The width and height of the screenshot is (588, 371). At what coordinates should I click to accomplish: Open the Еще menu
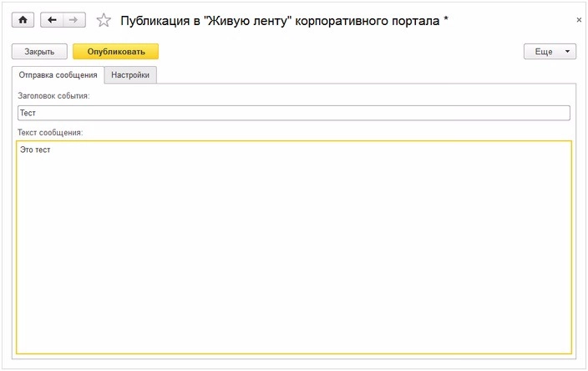[x=543, y=52]
